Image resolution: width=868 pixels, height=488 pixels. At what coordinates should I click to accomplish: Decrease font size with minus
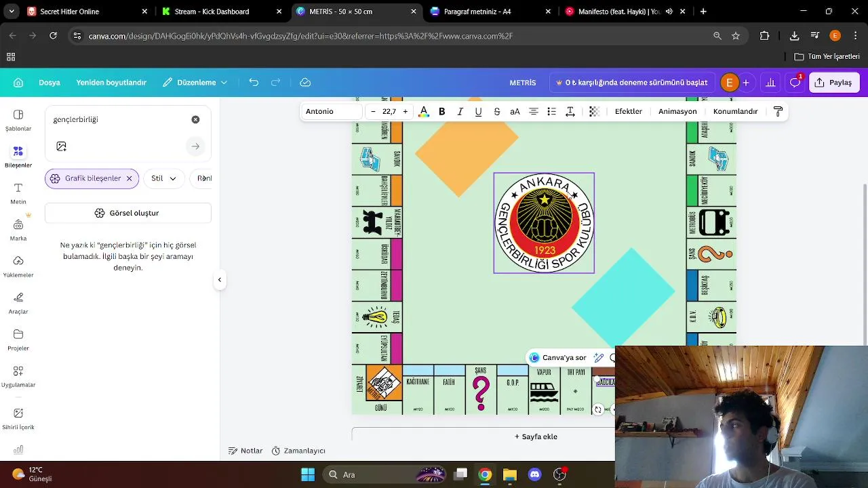pos(373,111)
